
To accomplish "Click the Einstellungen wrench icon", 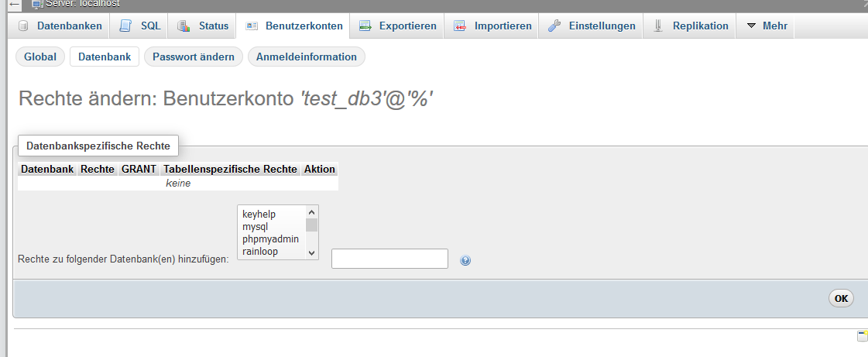I will (x=554, y=26).
